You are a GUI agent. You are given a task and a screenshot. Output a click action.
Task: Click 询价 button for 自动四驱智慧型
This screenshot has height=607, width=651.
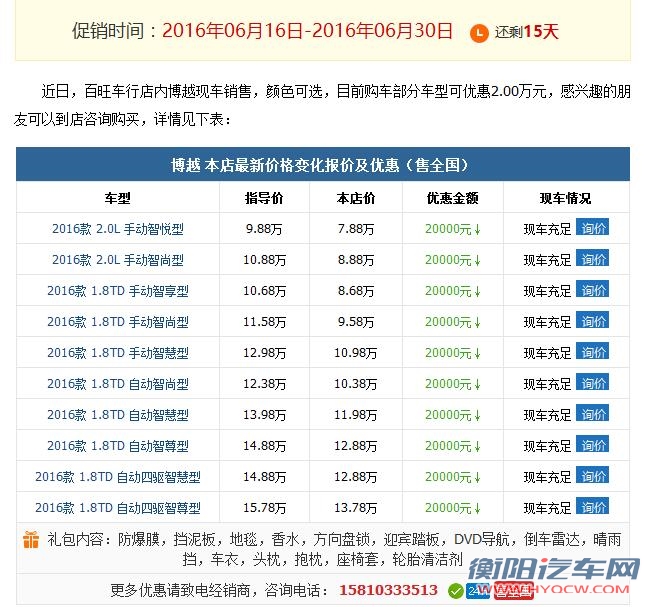592,476
